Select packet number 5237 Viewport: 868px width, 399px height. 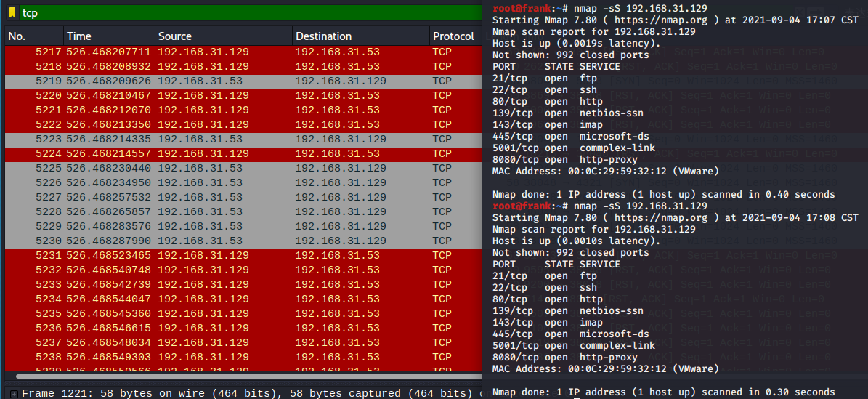(243, 342)
